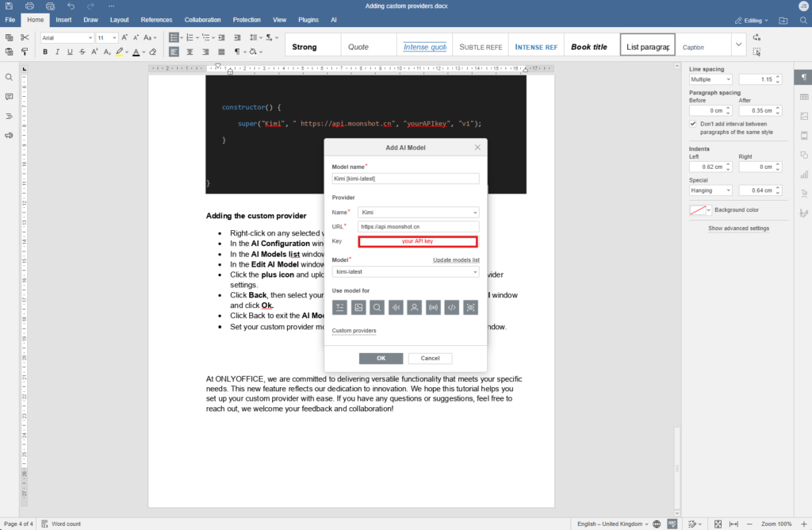Open English – United Kingdom language dropdown
The width and height of the screenshot is (812, 530).
613,524
